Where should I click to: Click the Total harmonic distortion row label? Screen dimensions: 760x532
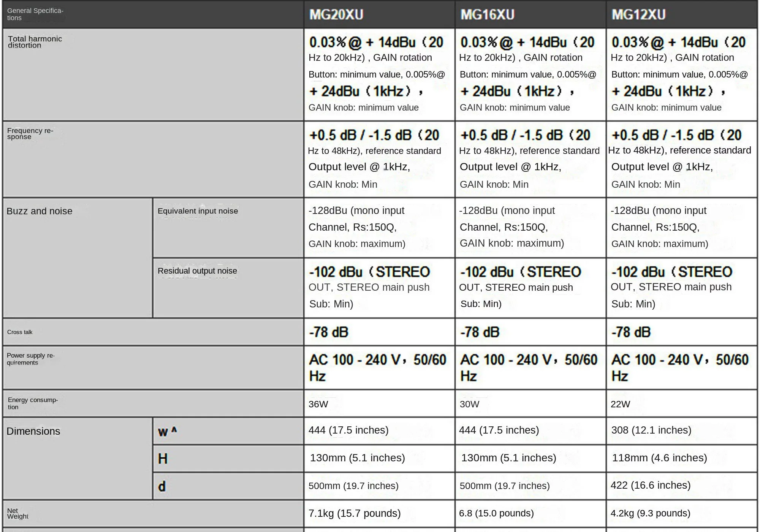pyautogui.click(x=35, y=42)
